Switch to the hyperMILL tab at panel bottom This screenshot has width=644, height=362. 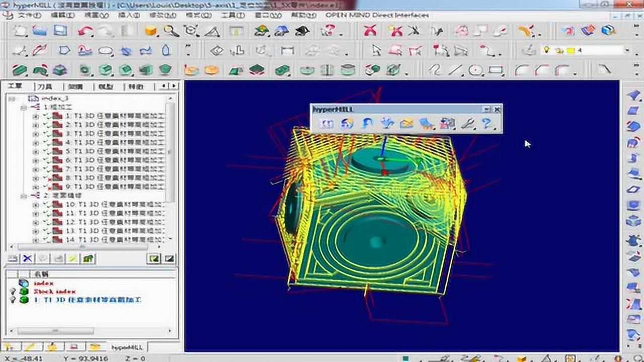tap(127, 347)
